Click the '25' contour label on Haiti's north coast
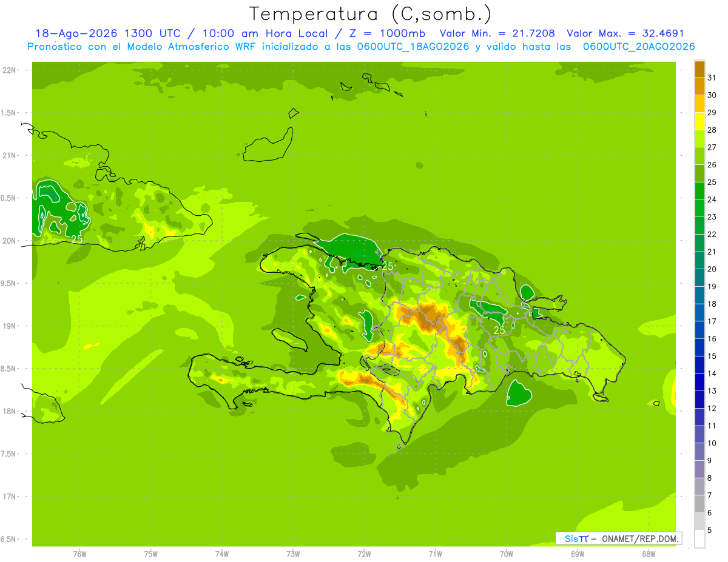This screenshot has height=562, width=728. coord(388,267)
